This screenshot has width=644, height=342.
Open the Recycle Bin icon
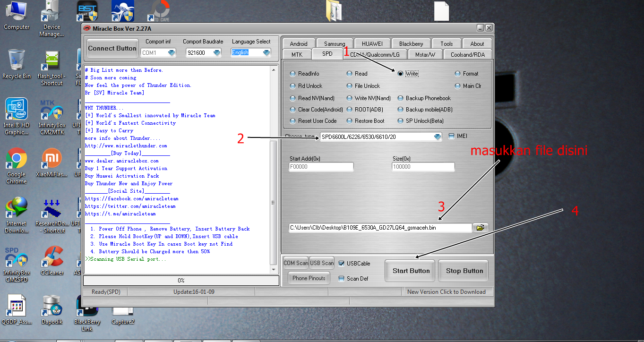tap(17, 63)
